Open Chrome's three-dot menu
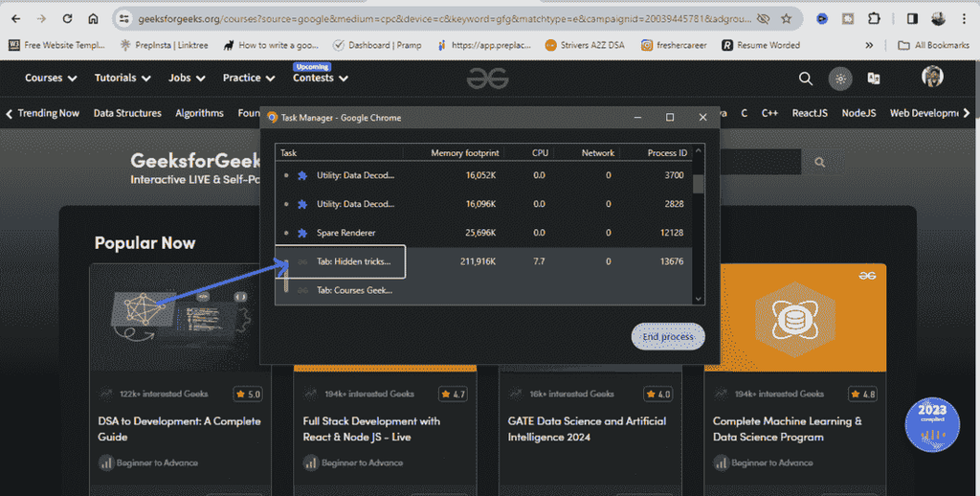980x496 pixels. point(965,19)
